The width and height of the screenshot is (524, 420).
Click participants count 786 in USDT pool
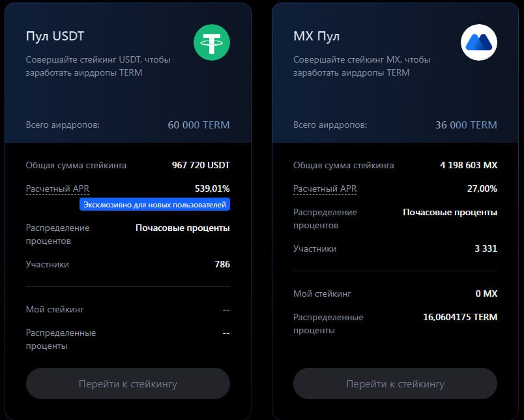pos(222,265)
